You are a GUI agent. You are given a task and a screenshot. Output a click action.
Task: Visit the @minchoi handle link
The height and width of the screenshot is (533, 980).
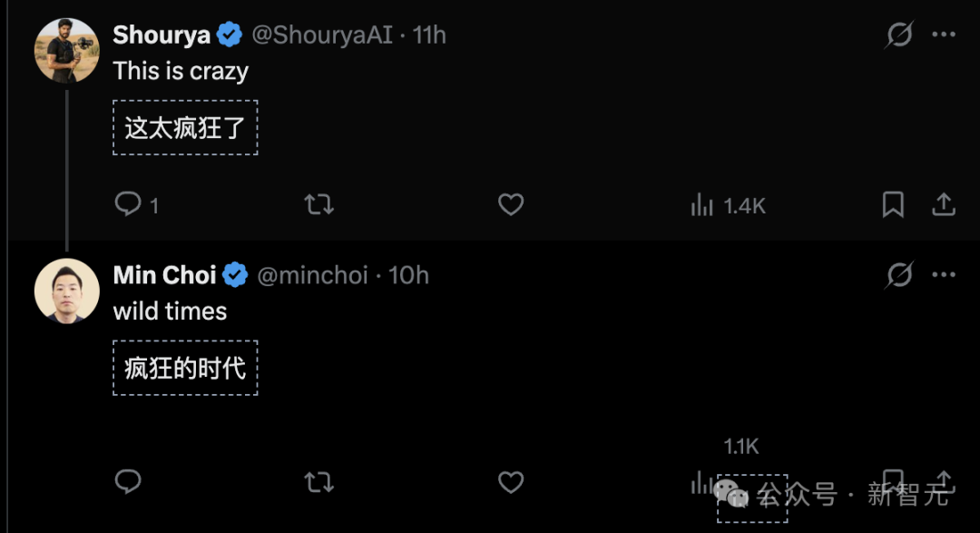pos(313,275)
